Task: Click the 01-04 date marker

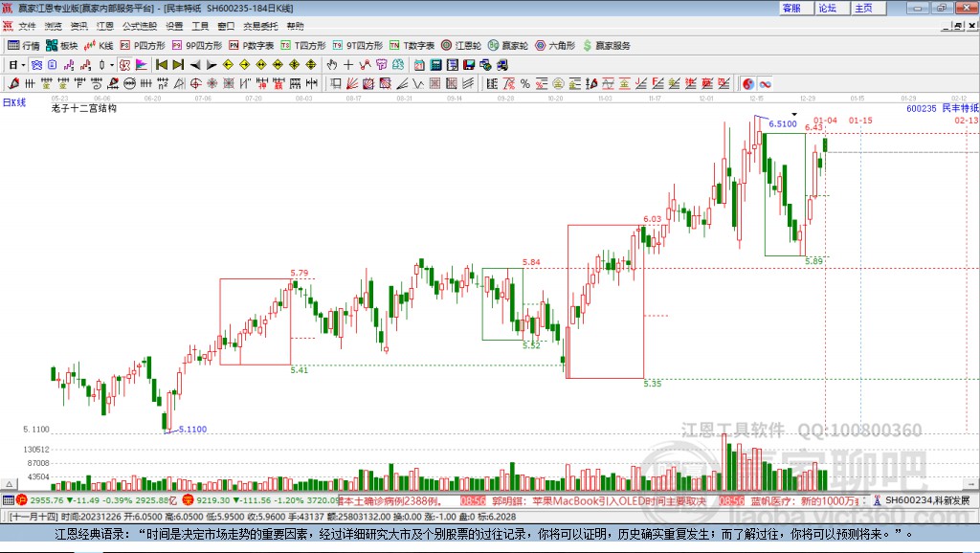Action: point(825,120)
